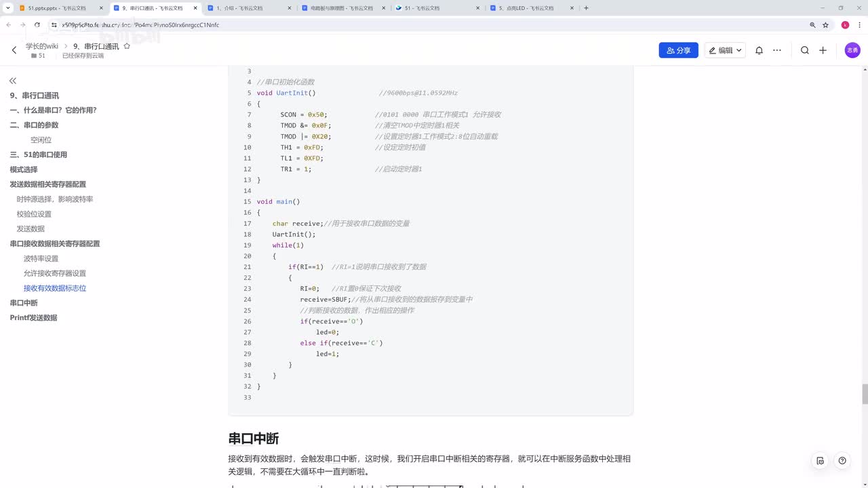Close the 点亮LED browser tab
The width and height of the screenshot is (868, 488).
tap(571, 8)
